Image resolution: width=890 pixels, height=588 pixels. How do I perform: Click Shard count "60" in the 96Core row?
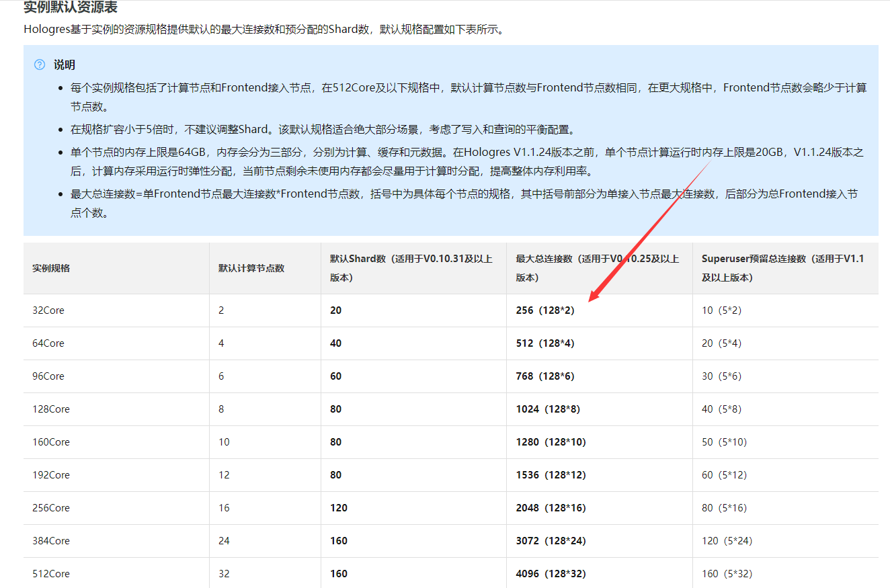tap(335, 376)
